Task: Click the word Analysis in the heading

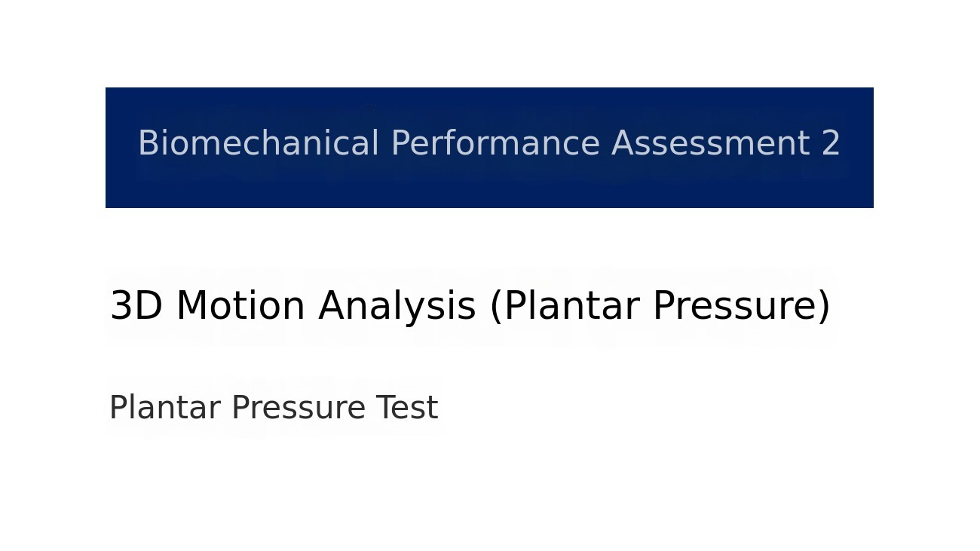Action: click(x=397, y=306)
